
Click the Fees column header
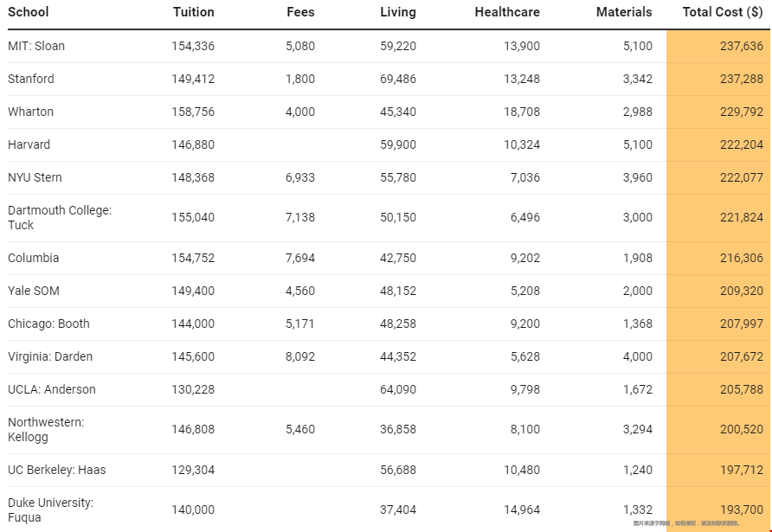tap(300, 12)
